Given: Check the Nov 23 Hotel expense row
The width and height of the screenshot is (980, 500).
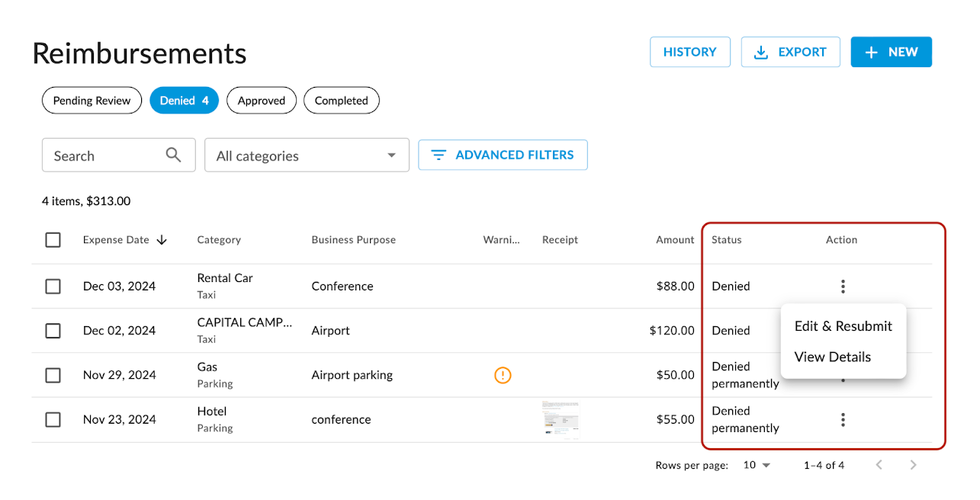Looking at the screenshot, I should point(53,419).
